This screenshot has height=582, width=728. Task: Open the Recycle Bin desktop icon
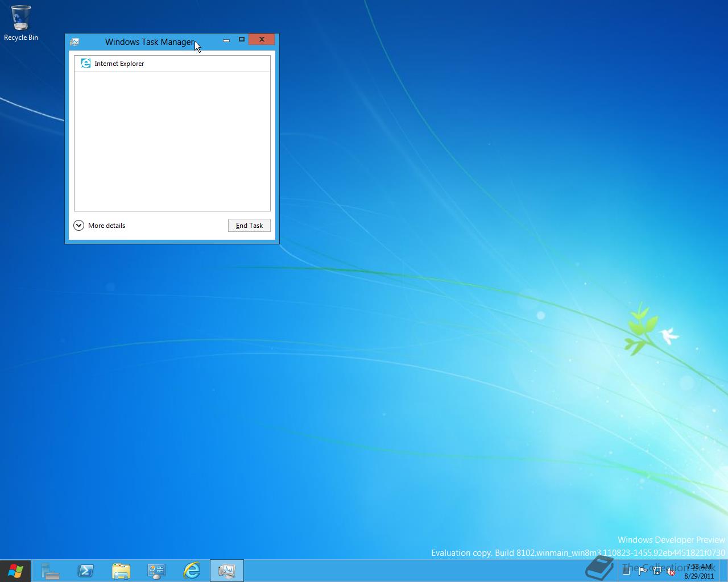coord(21,23)
